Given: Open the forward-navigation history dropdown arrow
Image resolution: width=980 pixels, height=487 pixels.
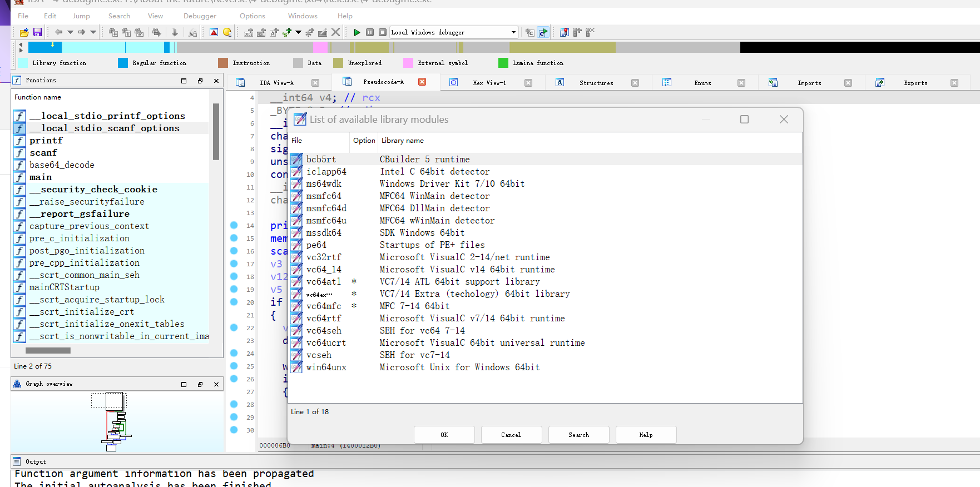Looking at the screenshot, I should (x=93, y=32).
